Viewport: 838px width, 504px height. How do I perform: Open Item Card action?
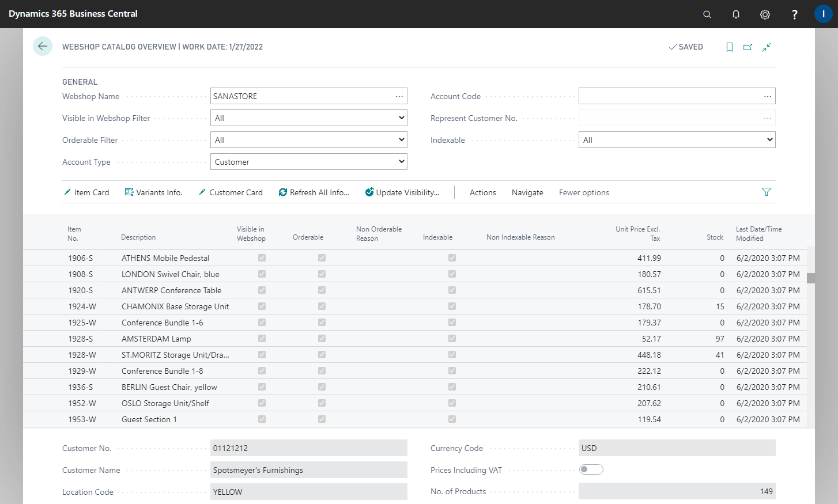pyautogui.click(x=86, y=192)
